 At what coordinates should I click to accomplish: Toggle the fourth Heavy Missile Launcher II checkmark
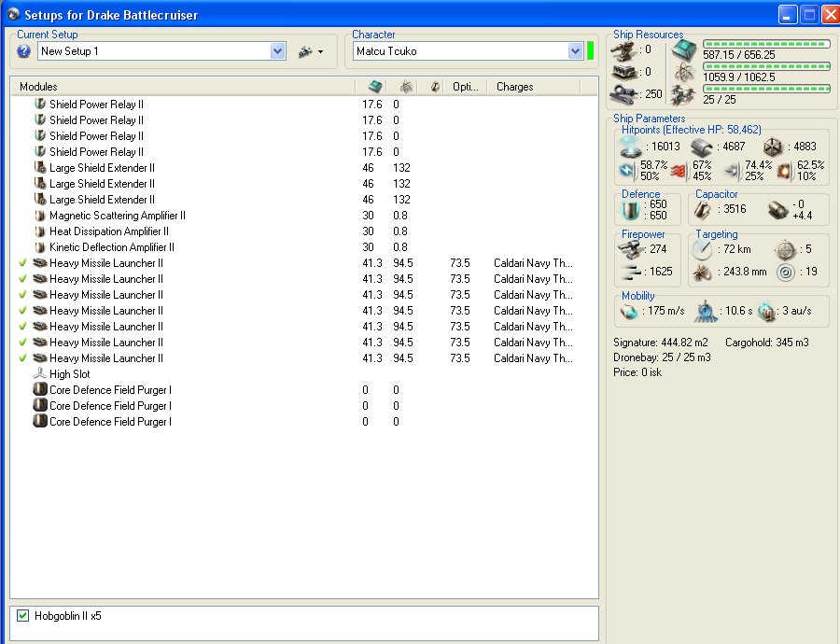coord(22,311)
